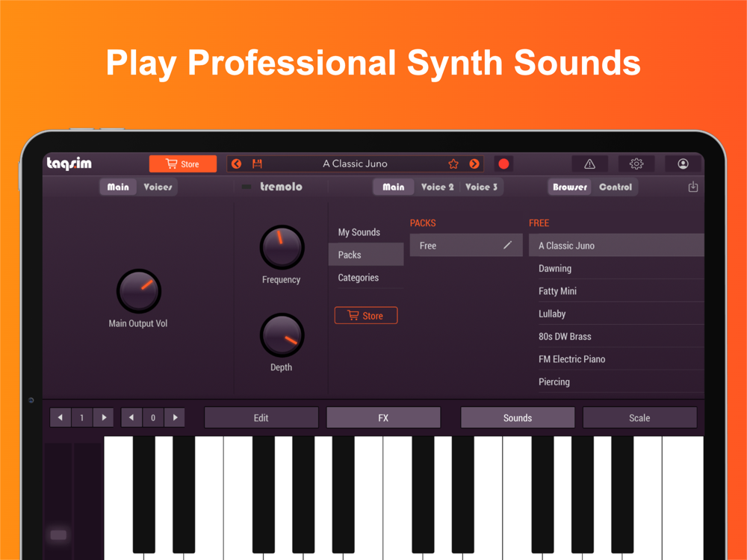Click the Main Output Vol knob
The height and width of the screenshot is (560, 747).
click(139, 291)
